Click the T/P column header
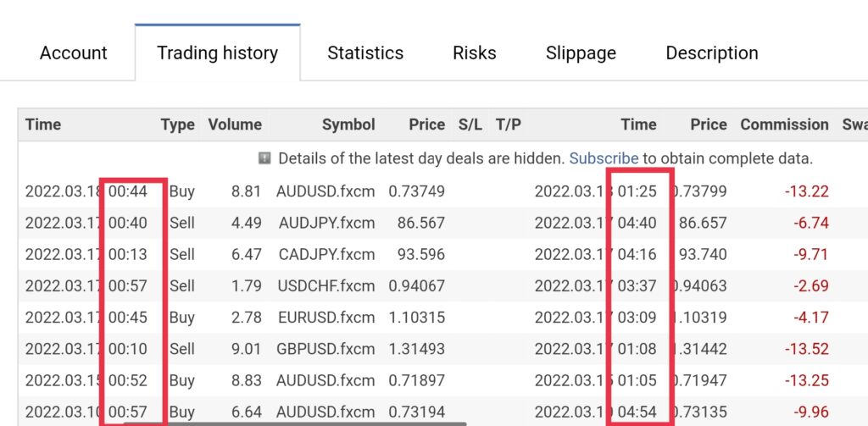Image resolution: width=868 pixels, height=426 pixels. tap(509, 124)
